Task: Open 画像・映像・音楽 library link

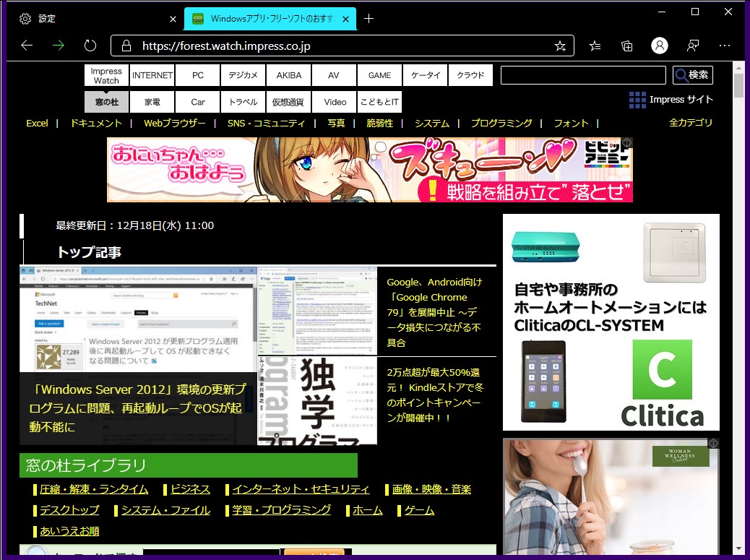Action: tap(431, 490)
